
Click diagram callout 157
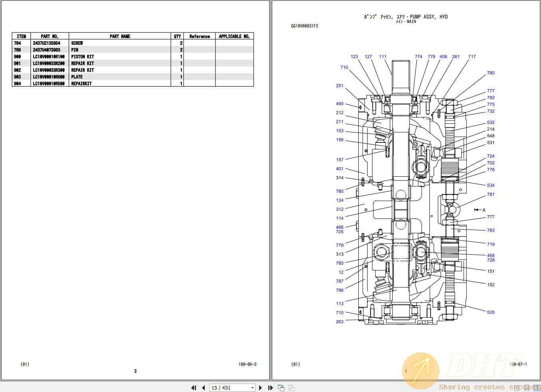[339, 160]
